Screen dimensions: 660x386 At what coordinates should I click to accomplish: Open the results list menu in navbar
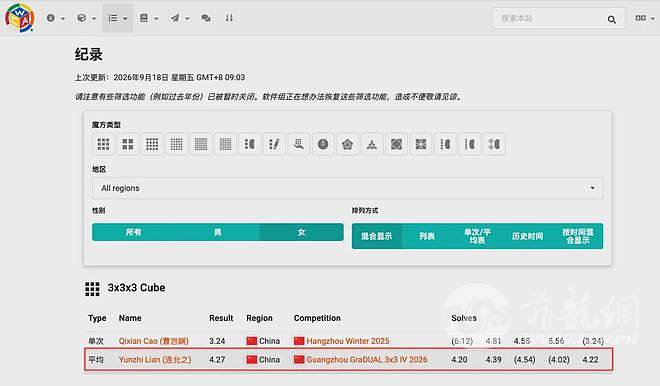117,18
